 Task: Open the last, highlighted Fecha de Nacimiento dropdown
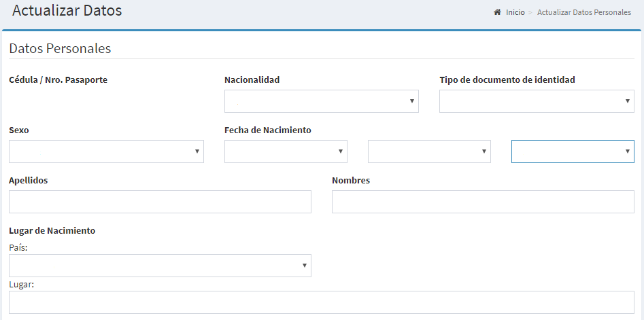coord(573,152)
